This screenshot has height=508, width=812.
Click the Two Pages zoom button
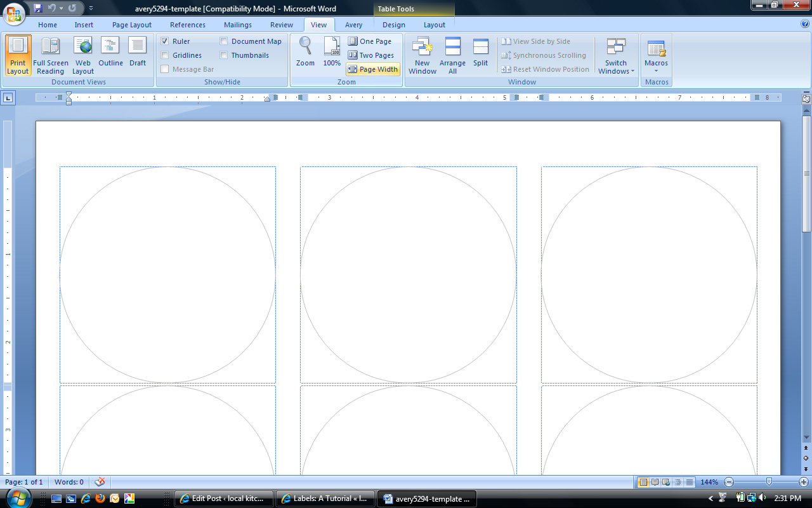pos(371,55)
